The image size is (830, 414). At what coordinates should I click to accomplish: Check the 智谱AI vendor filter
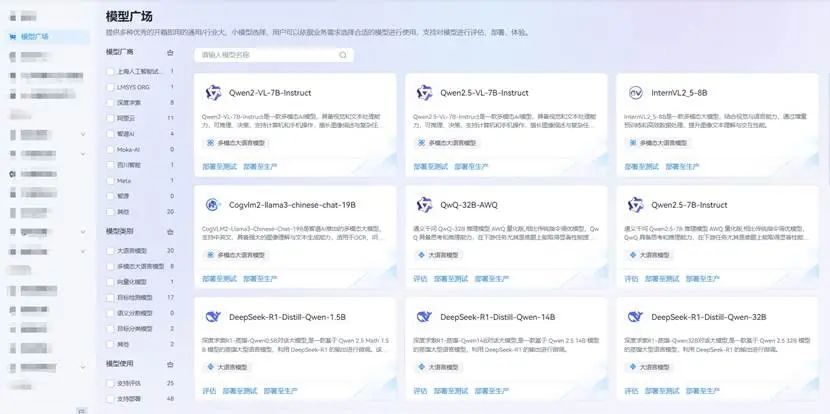(110, 134)
